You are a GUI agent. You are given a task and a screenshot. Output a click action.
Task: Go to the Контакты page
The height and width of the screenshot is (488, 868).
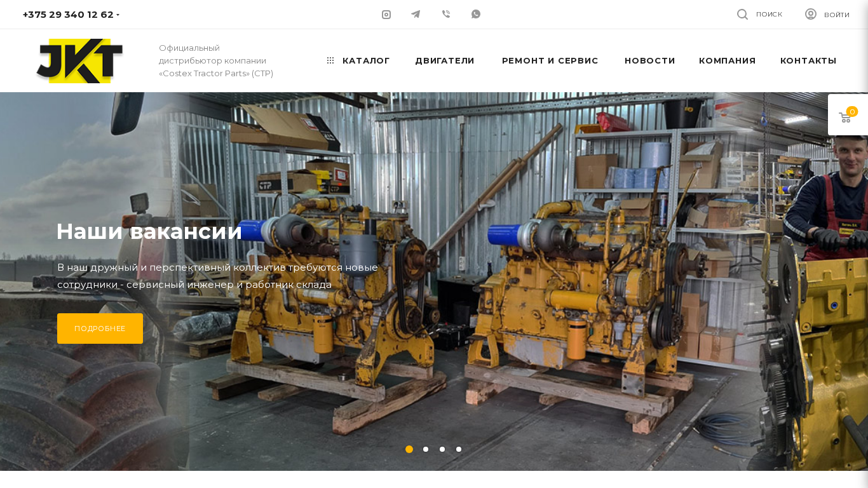point(808,61)
